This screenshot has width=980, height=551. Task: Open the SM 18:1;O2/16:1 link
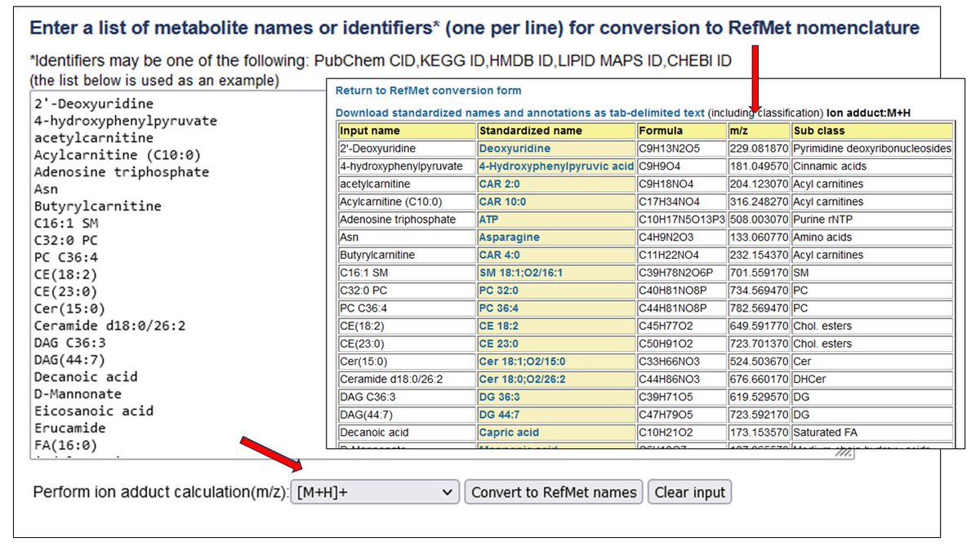521,272
